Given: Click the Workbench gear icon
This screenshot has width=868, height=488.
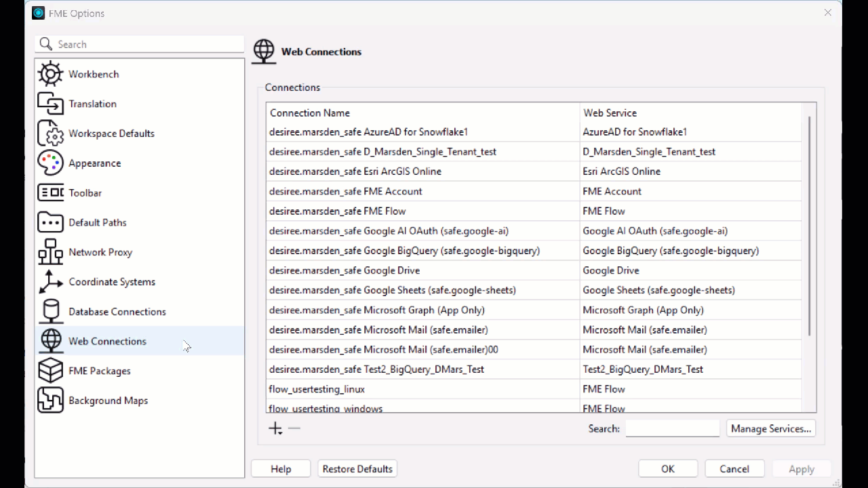Looking at the screenshot, I should [x=50, y=74].
